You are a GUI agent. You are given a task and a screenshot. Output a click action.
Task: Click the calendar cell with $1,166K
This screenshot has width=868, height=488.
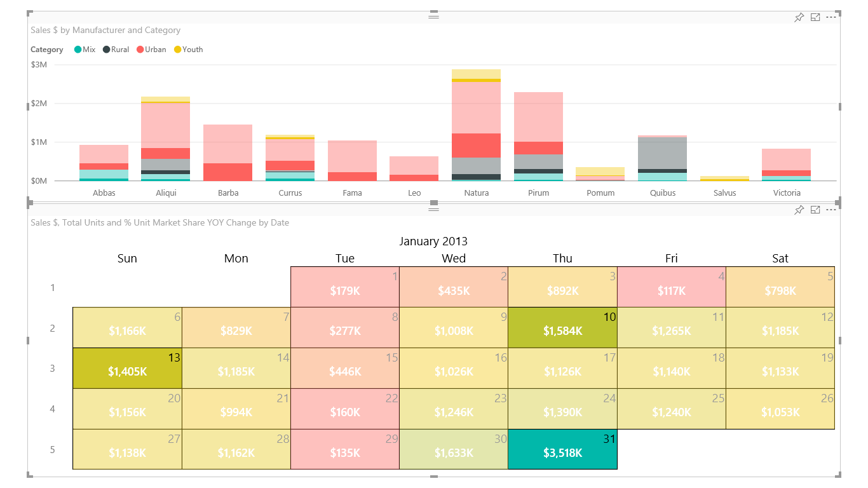pyautogui.click(x=127, y=327)
